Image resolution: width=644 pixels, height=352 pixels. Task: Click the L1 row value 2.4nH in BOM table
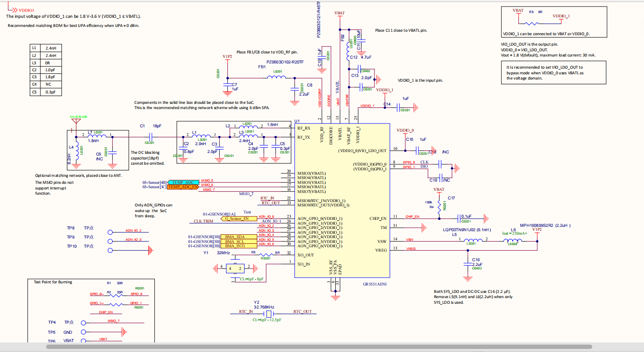(51, 48)
